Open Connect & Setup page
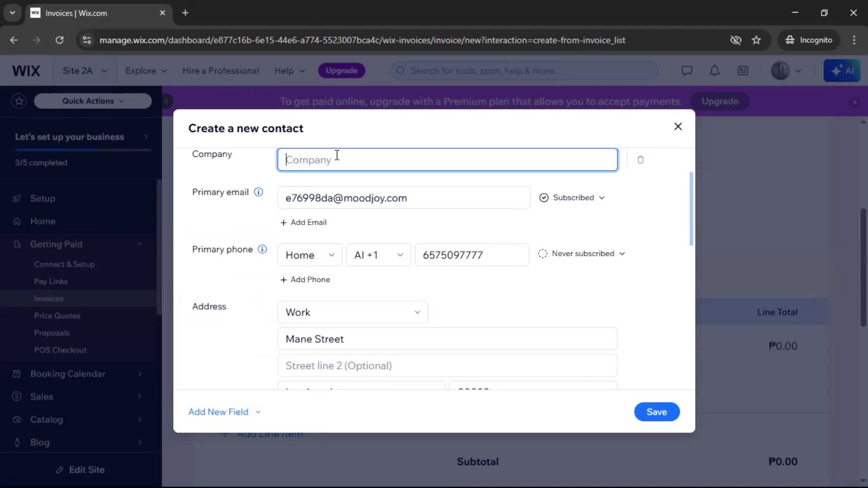Viewport: 868px width, 488px height. click(64, 264)
